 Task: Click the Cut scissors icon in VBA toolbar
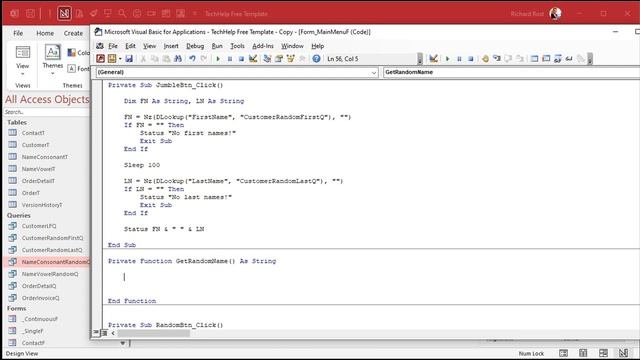143,59
